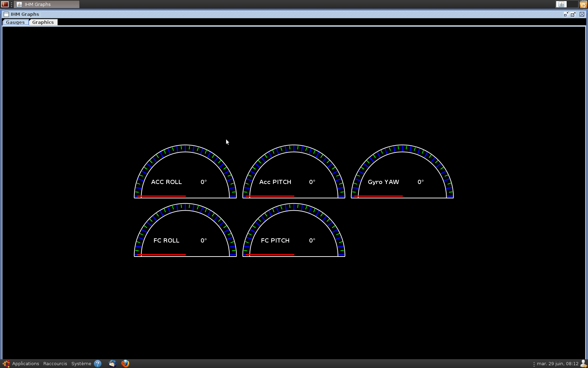Click the red show-desktop icon in top panel
This screenshot has width=588, height=368.
pyautogui.click(x=5, y=4)
